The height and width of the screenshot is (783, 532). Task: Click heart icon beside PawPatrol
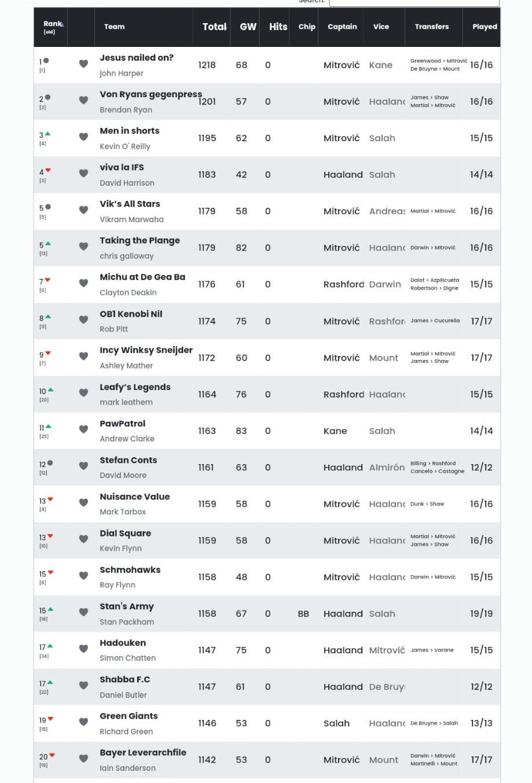pyautogui.click(x=83, y=429)
